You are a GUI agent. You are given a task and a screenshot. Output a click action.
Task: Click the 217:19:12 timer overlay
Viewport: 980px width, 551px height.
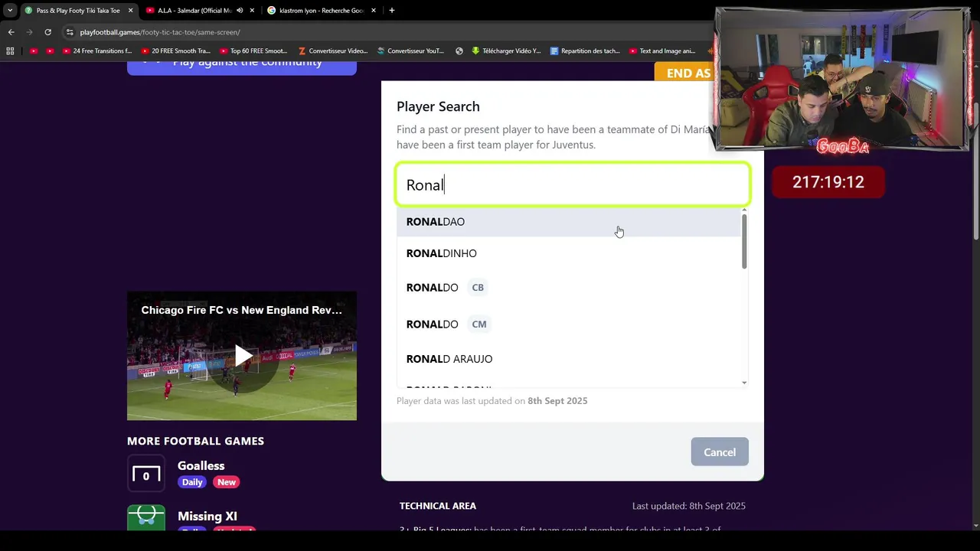pos(828,182)
